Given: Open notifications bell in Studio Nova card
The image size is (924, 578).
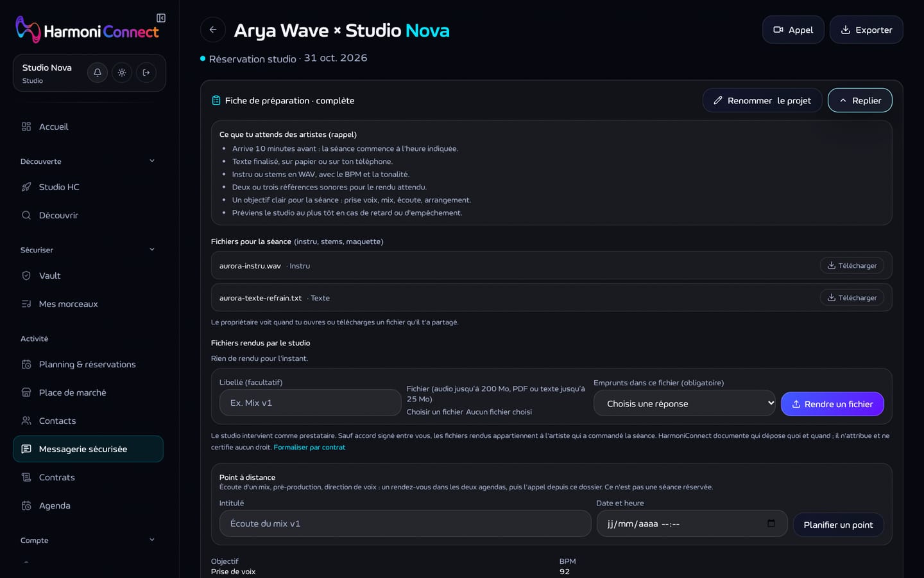Looking at the screenshot, I should (x=98, y=73).
